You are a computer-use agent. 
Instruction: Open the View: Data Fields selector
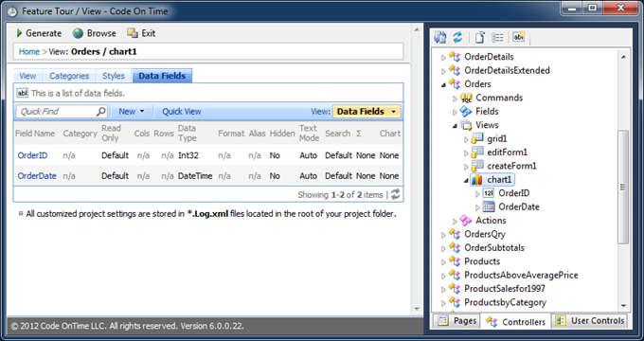pyautogui.click(x=367, y=112)
